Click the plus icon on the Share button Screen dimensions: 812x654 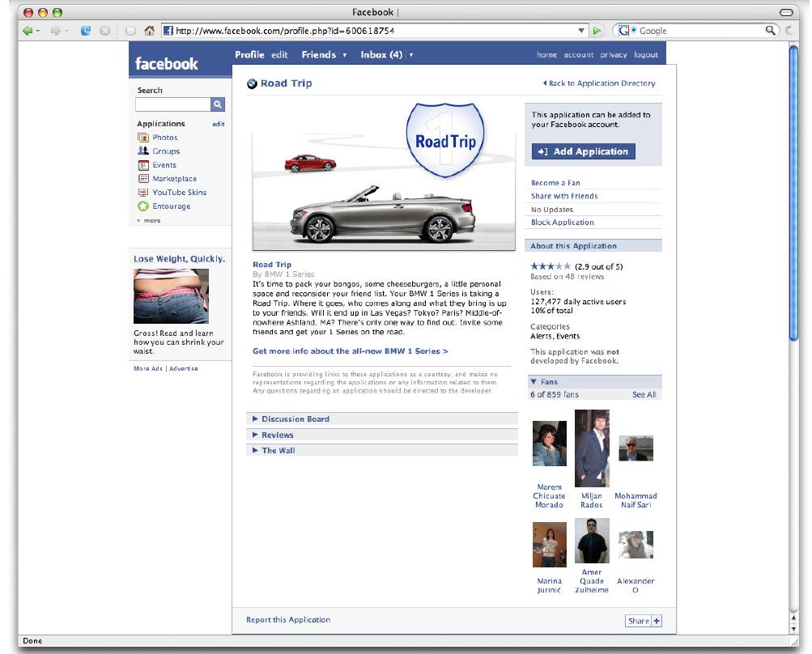657,621
